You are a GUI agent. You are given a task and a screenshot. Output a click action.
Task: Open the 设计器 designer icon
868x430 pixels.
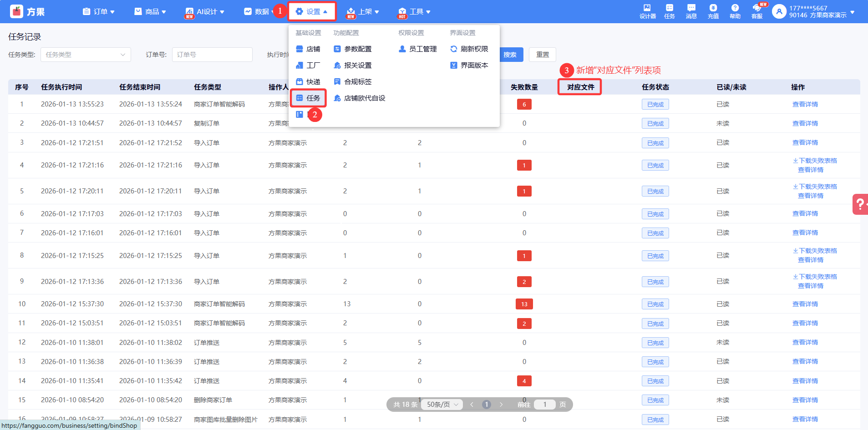[647, 8]
